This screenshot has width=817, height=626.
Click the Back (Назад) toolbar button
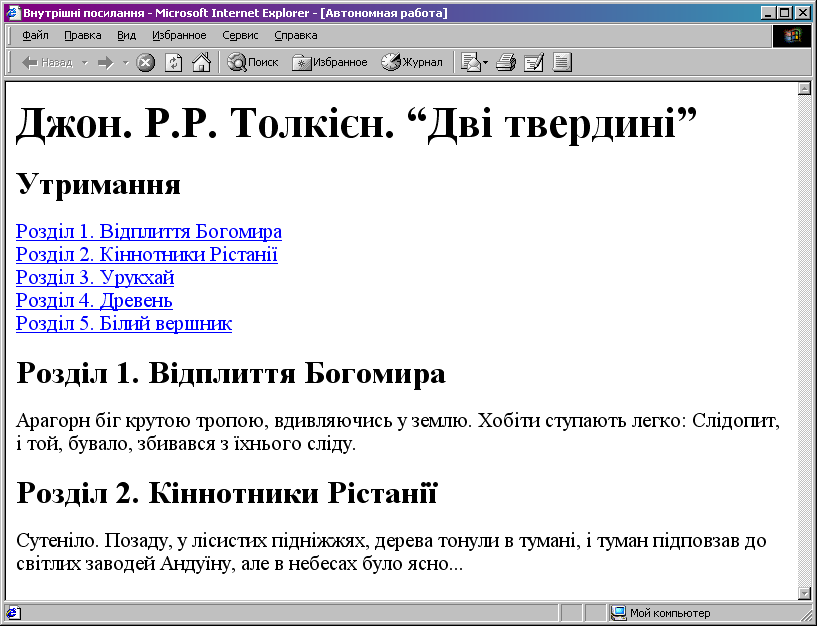(x=47, y=63)
